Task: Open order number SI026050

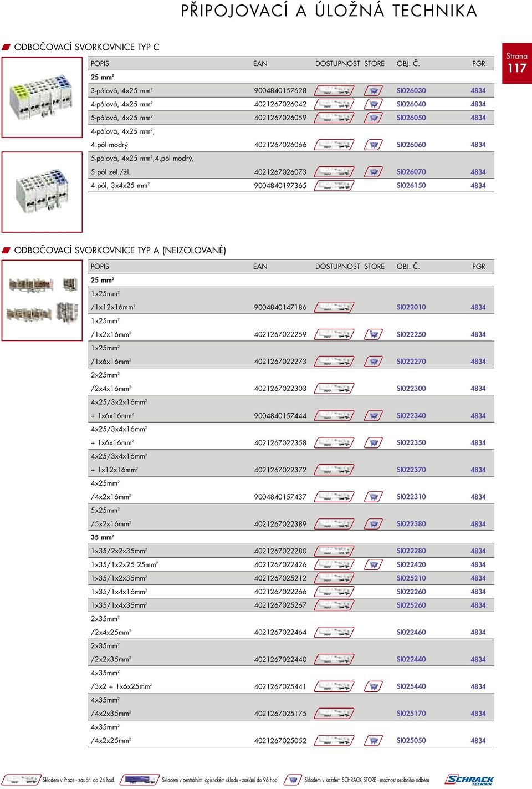Action: pyautogui.click(x=411, y=118)
